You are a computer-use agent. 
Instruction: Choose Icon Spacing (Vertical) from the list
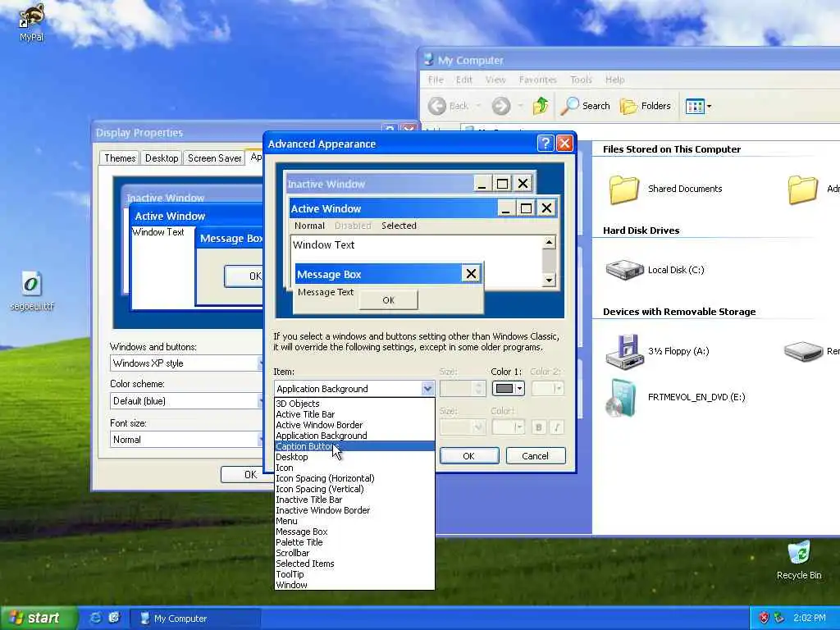[354, 489]
